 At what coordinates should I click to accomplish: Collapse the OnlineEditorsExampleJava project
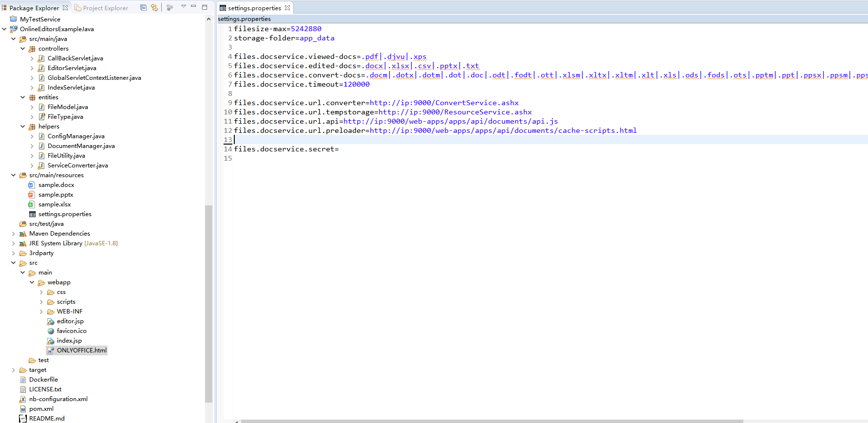point(4,29)
